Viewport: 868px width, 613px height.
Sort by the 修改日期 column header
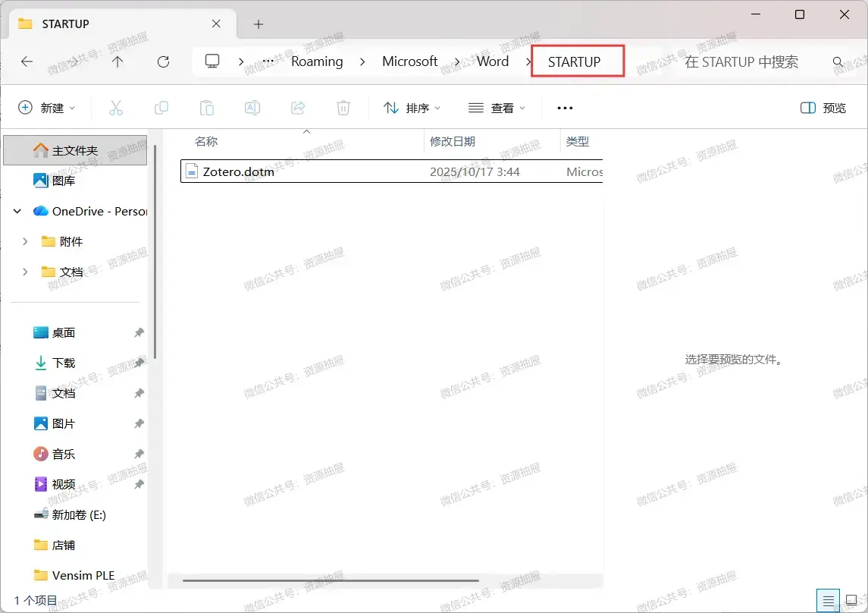[453, 142]
